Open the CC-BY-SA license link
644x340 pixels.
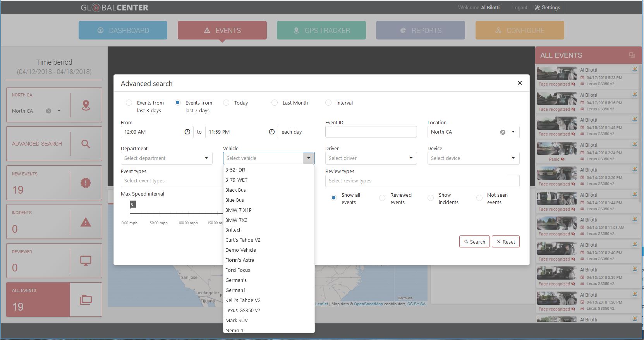point(416,304)
